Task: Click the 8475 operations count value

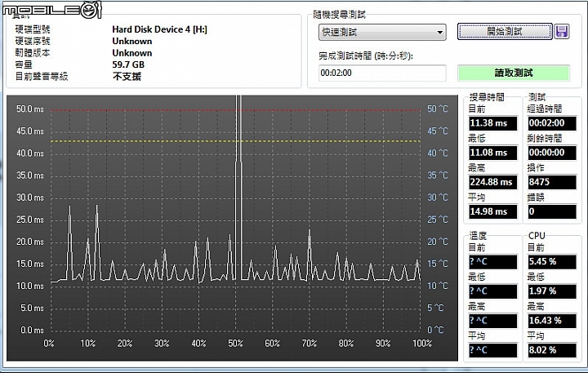Action: click(551, 182)
